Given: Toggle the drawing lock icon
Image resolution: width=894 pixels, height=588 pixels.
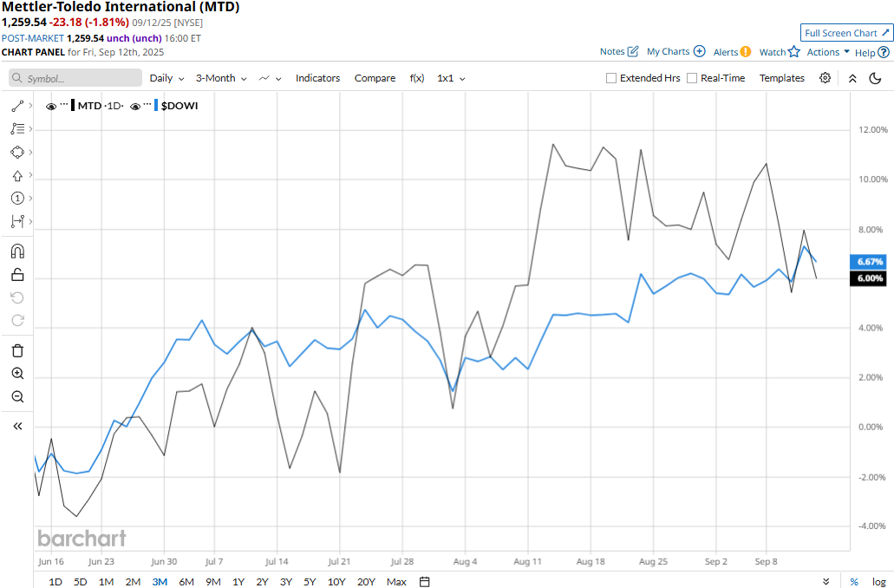Looking at the screenshot, I should pyautogui.click(x=17, y=275).
